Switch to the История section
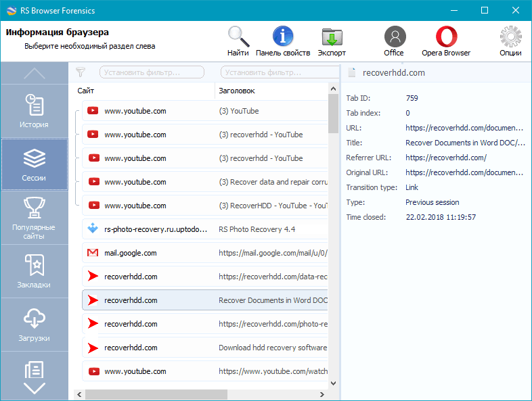The image size is (532, 401). point(34,111)
